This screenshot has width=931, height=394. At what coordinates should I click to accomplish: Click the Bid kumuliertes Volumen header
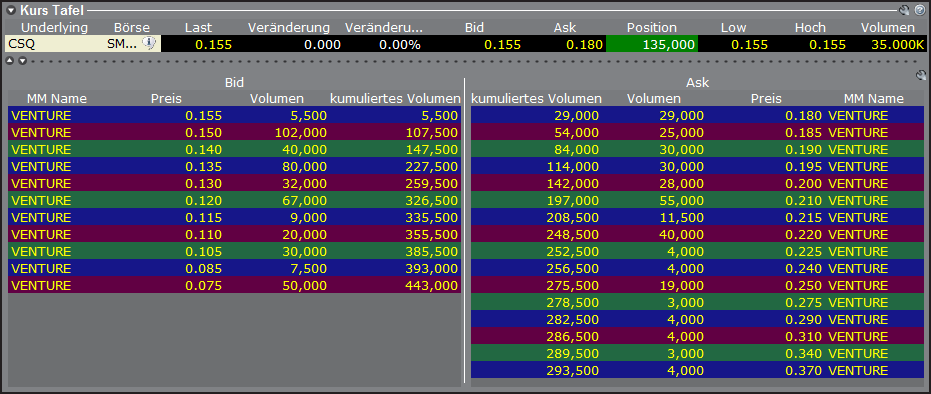395,98
